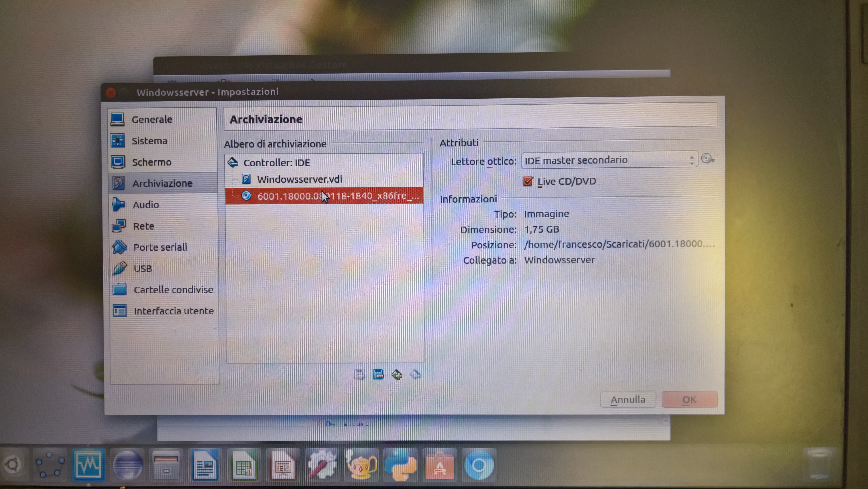868x489 pixels.
Task: Launch the Python icon in dock
Action: pyautogui.click(x=400, y=465)
